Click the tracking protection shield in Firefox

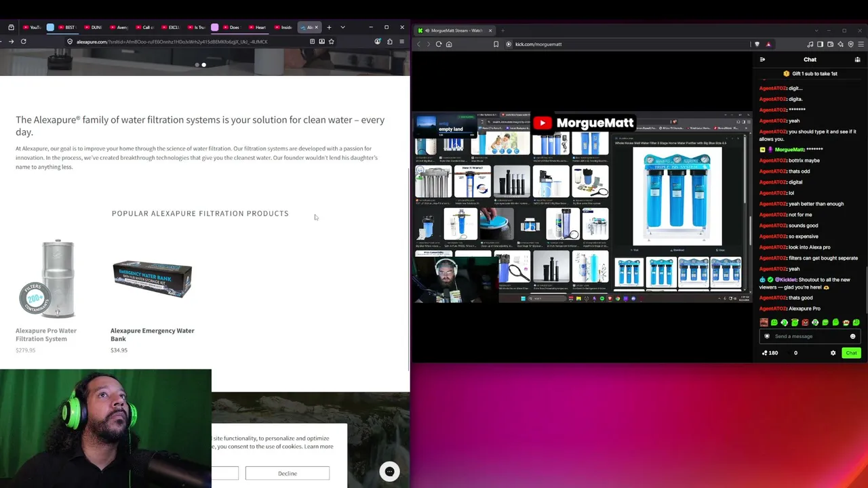click(70, 41)
